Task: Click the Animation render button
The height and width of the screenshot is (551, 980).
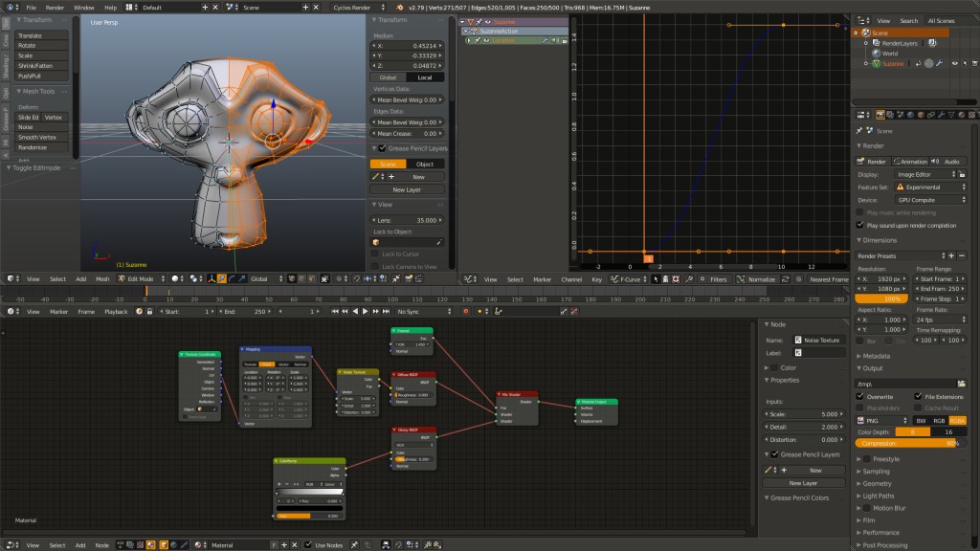Action: click(x=909, y=162)
